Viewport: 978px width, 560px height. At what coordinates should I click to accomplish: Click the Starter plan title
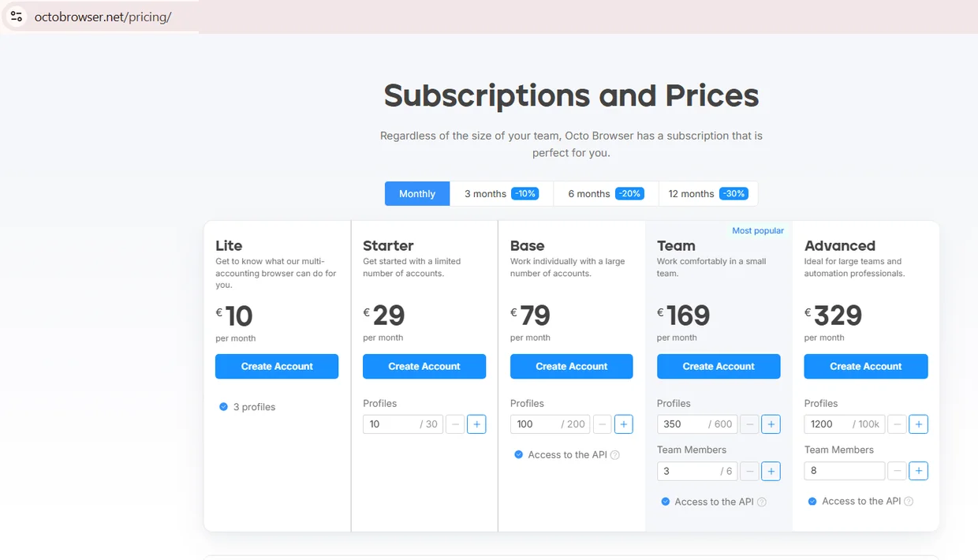388,245
